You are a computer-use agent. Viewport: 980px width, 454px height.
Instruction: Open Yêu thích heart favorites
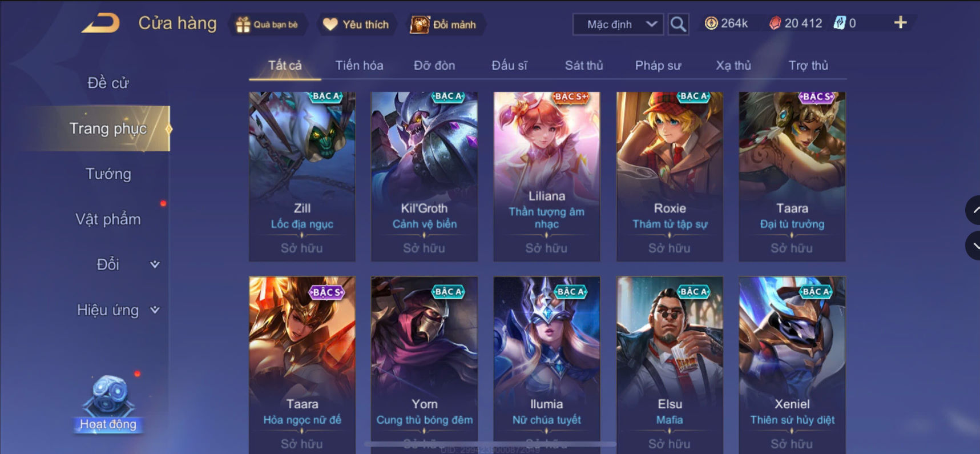(330, 25)
